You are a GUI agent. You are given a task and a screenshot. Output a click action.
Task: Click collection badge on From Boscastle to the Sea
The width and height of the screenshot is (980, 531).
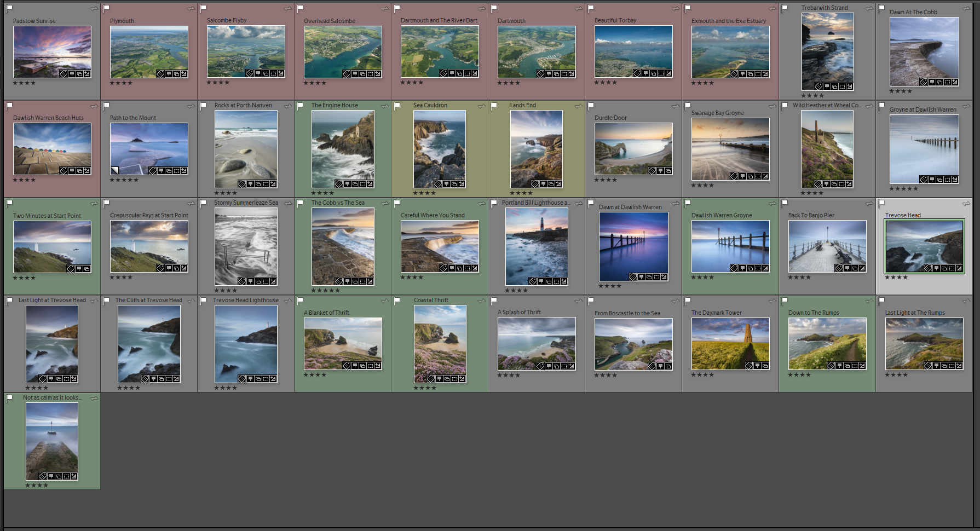[x=668, y=366]
